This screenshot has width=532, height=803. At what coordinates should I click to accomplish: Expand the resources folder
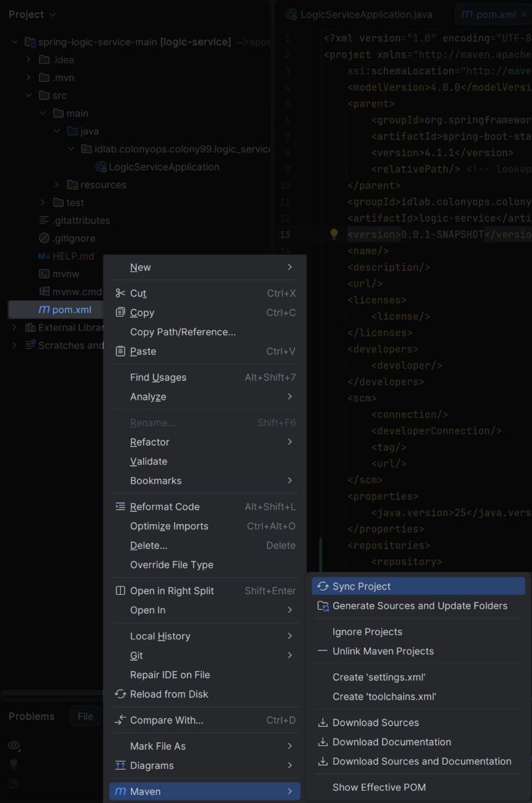[x=57, y=185]
